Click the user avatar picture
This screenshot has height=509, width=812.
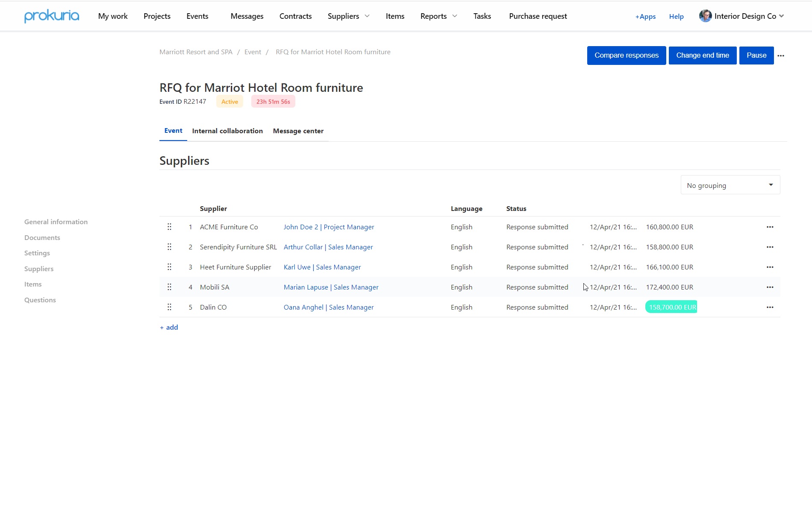(705, 16)
